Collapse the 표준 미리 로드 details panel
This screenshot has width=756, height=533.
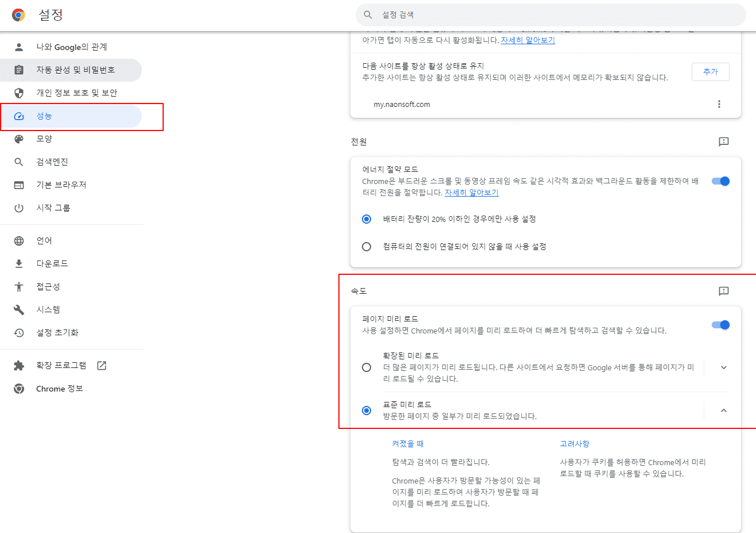[723, 410]
